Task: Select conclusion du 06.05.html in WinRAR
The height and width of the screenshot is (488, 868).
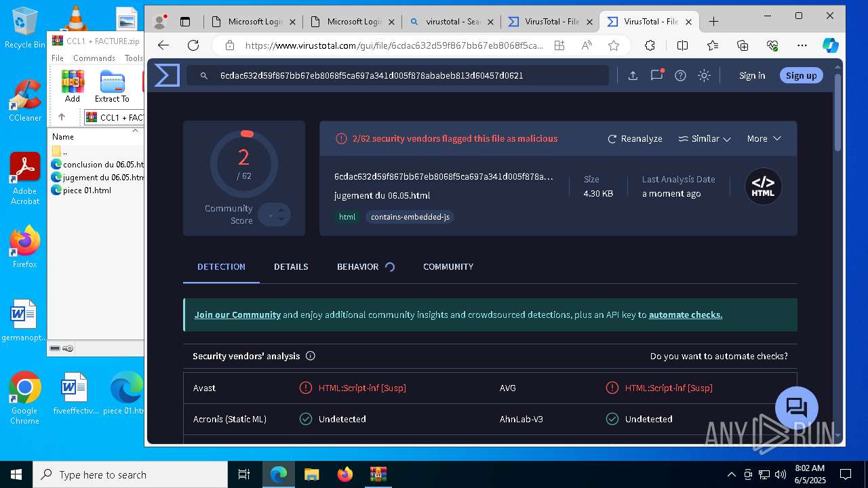Action: [97, 165]
